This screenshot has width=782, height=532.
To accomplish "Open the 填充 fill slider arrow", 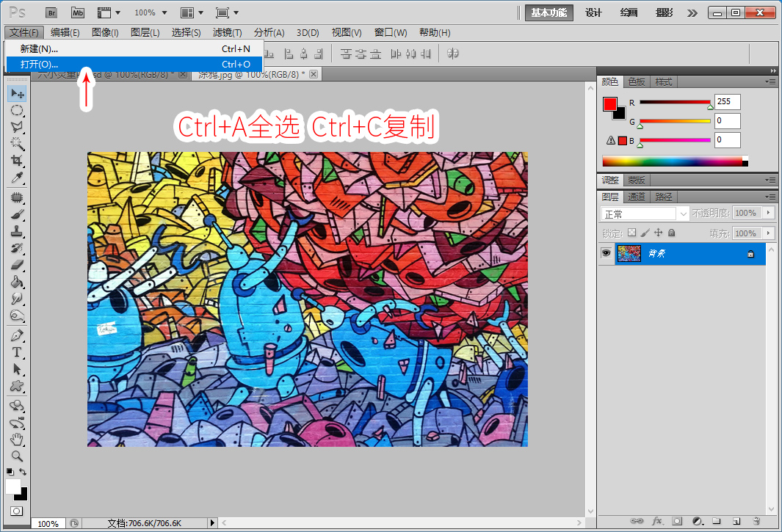I will 769,233.
